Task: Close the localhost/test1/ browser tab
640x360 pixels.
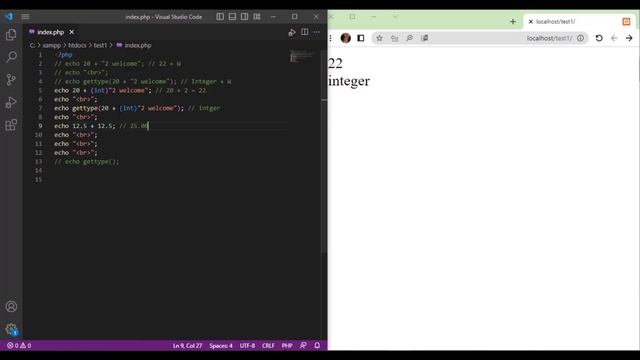Action: 531,22
